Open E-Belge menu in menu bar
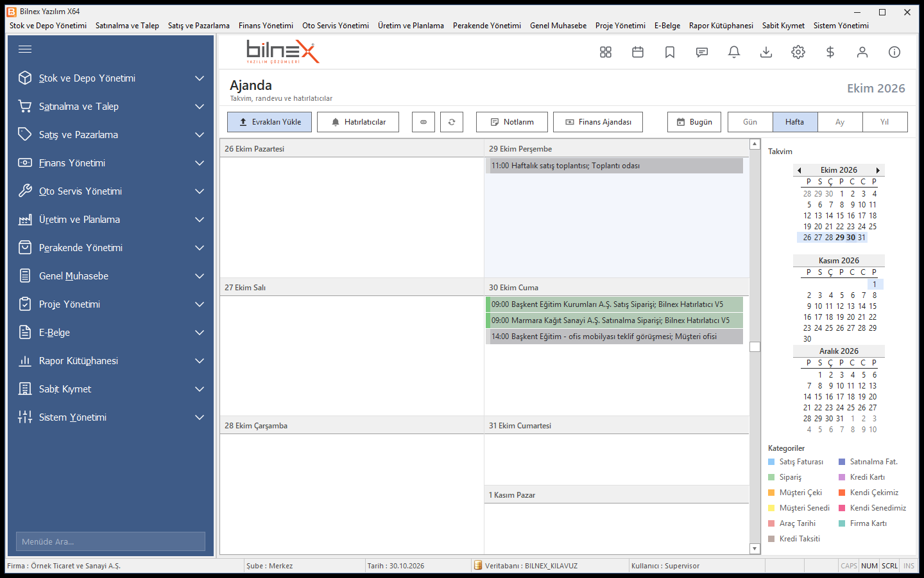The image size is (924, 578). coord(667,26)
